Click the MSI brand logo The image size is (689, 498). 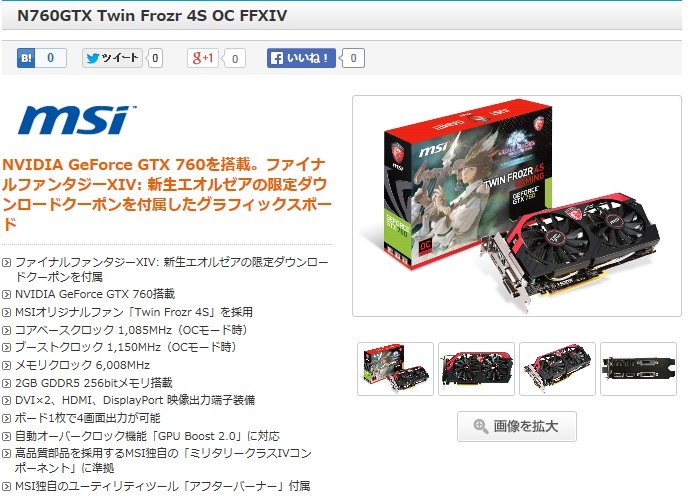77,120
